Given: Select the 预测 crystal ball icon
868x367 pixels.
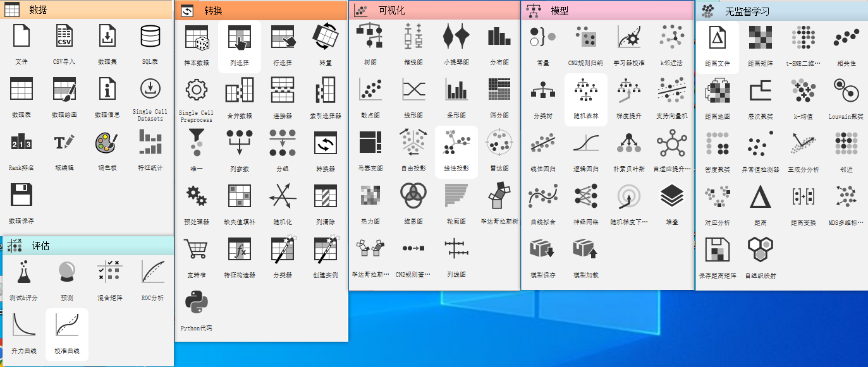Looking at the screenshot, I should [x=67, y=272].
